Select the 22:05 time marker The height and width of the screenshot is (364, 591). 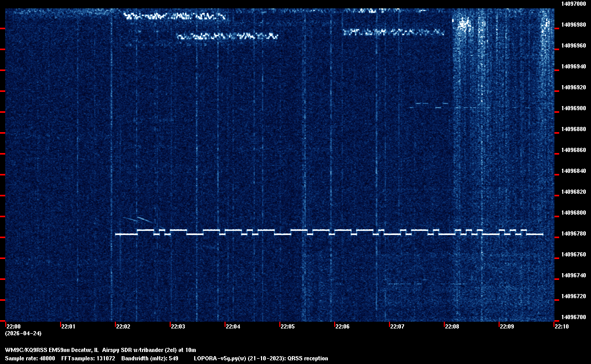pyautogui.click(x=287, y=327)
